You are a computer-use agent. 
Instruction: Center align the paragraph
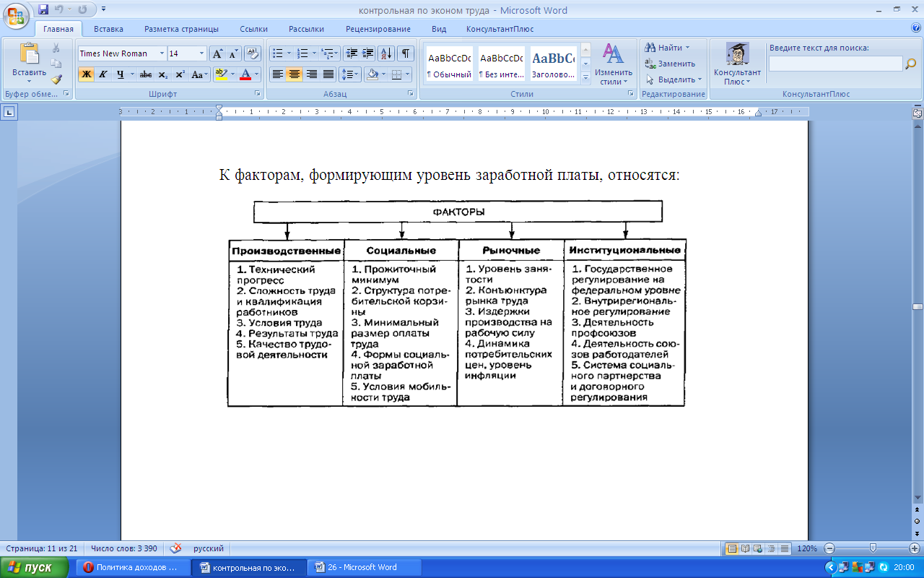coord(294,74)
